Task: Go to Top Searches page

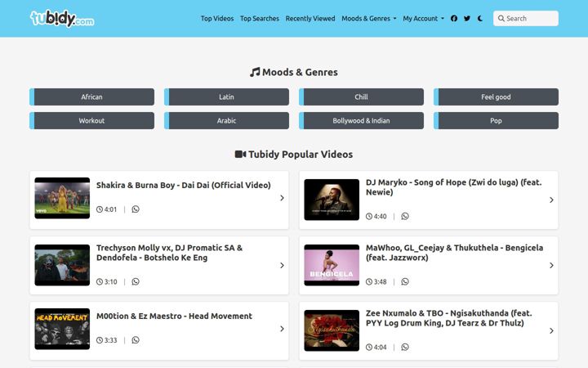Action: (260, 18)
